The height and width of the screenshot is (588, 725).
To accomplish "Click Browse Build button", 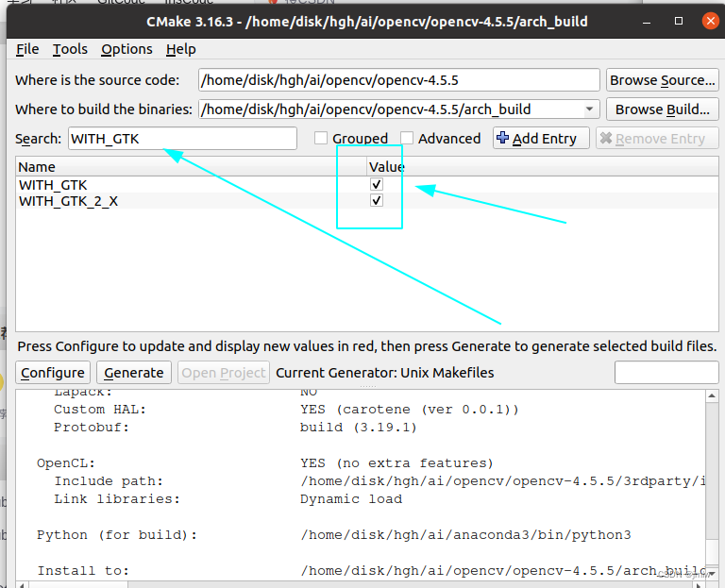I will tap(662, 109).
